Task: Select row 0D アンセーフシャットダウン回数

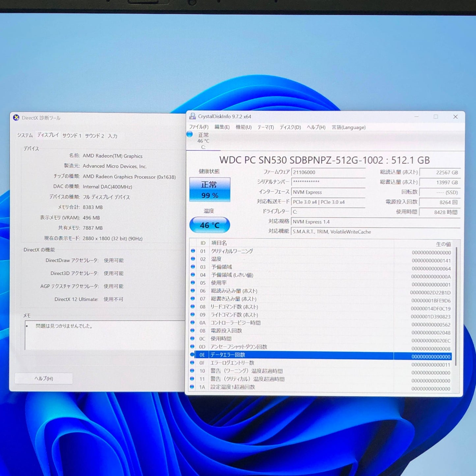Action: [321, 347]
